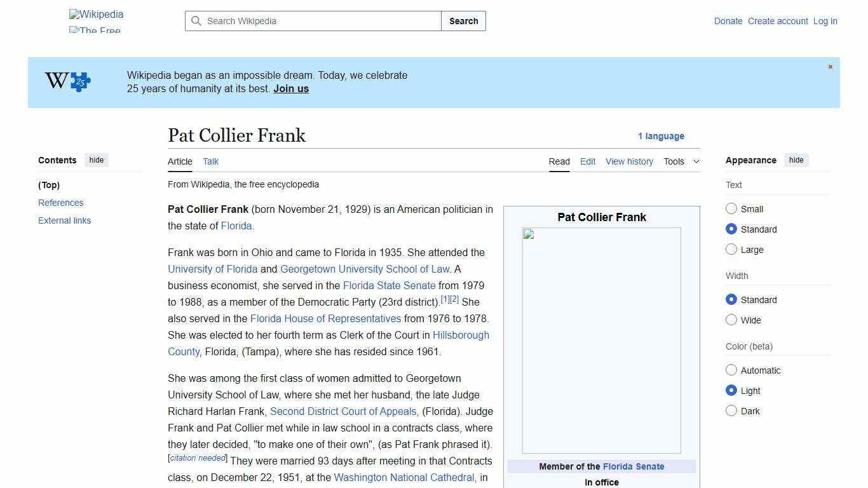Open the Florida State Senate link
868x488 pixels.
(x=389, y=285)
